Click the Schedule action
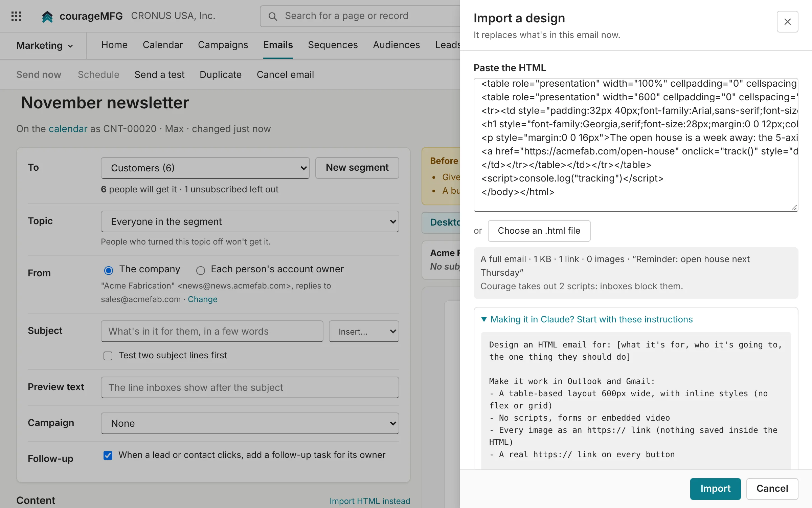The image size is (812, 508). (98, 75)
